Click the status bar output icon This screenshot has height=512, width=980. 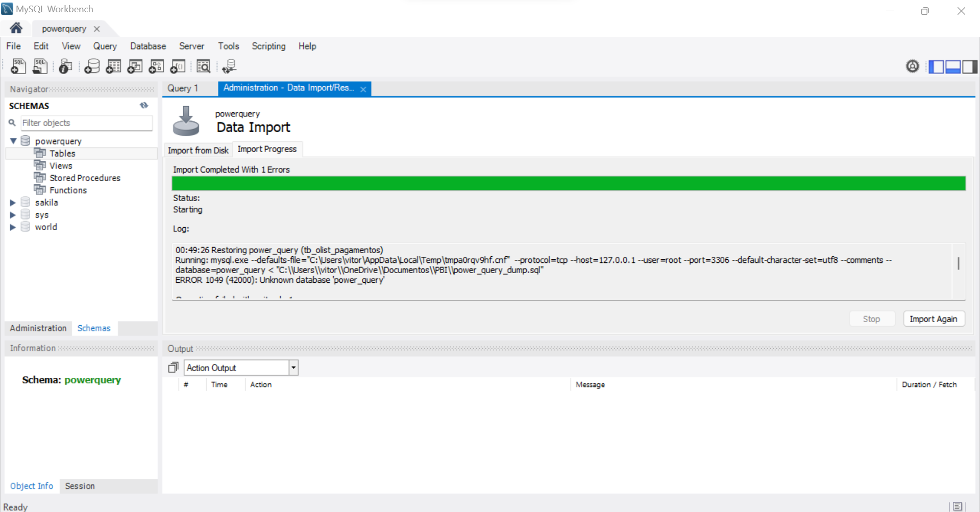click(958, 506)
